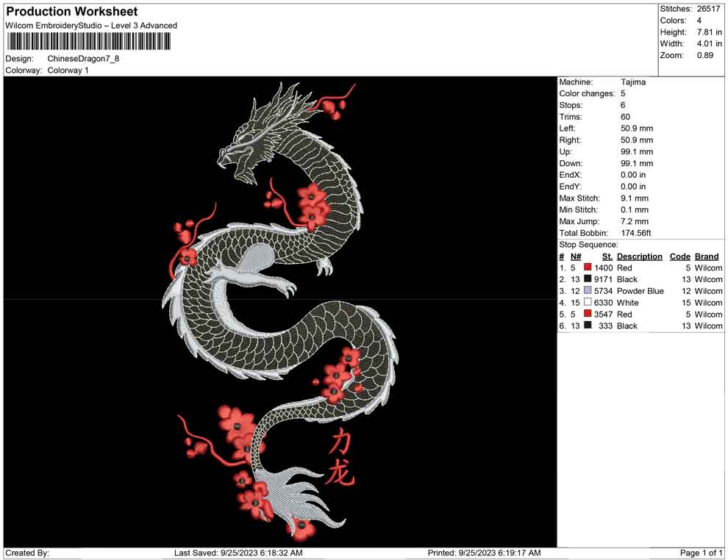The width and height of the screenshot is (728, 560).
Task: Click the Machine Tajima entry
Action: click(x=633, y=82)
